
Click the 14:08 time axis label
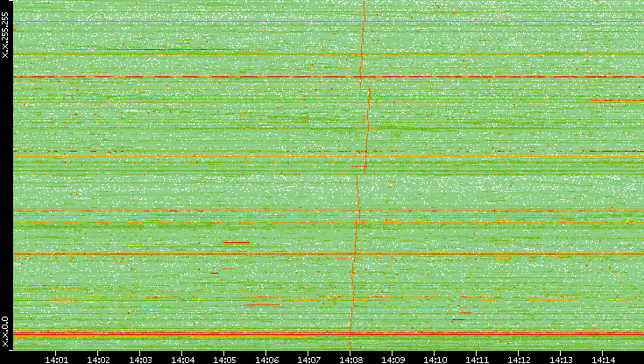[350, 360]
